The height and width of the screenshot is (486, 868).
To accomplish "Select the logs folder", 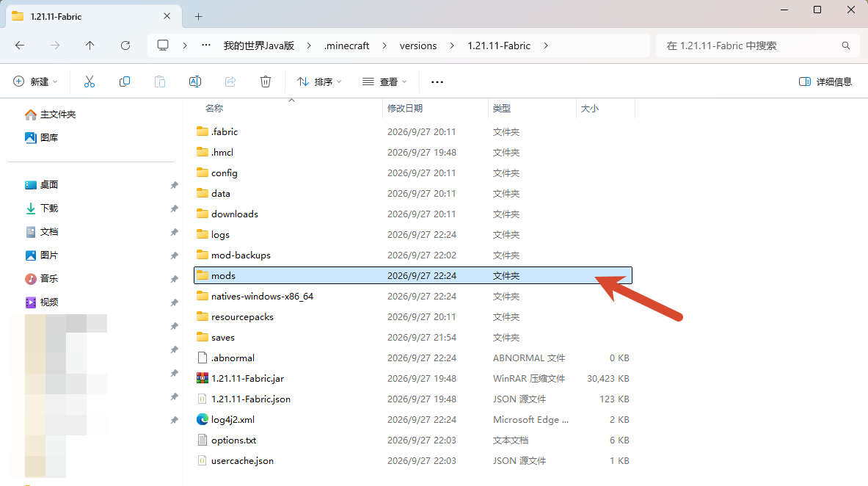I will [x=413, y=234].
